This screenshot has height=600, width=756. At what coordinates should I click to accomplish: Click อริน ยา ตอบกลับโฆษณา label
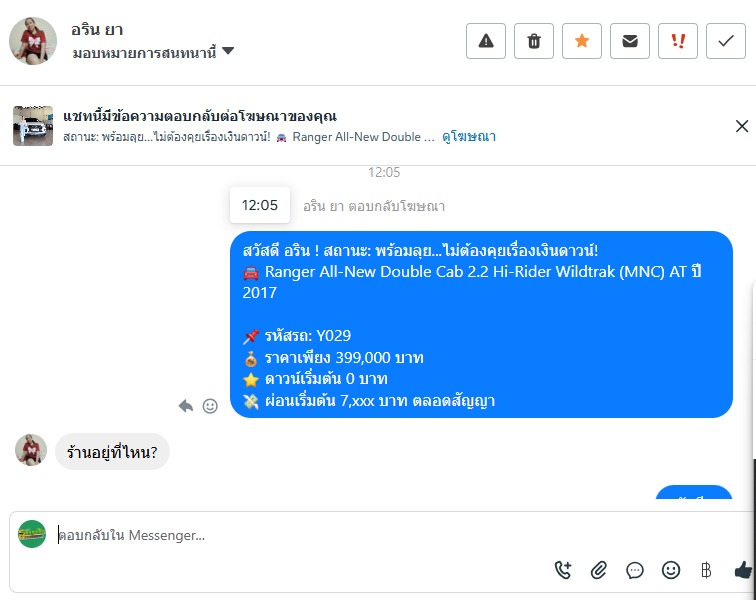point(374,206)
